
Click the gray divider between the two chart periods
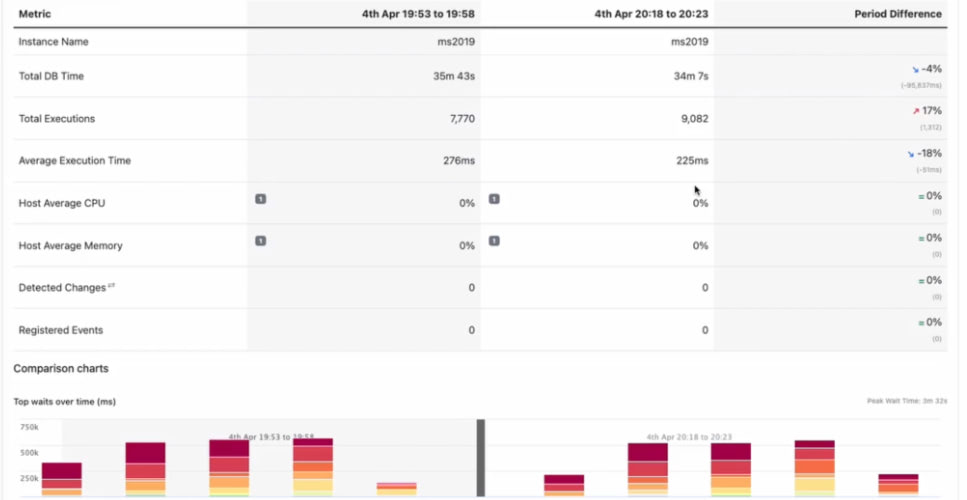[x=481, y=457]
